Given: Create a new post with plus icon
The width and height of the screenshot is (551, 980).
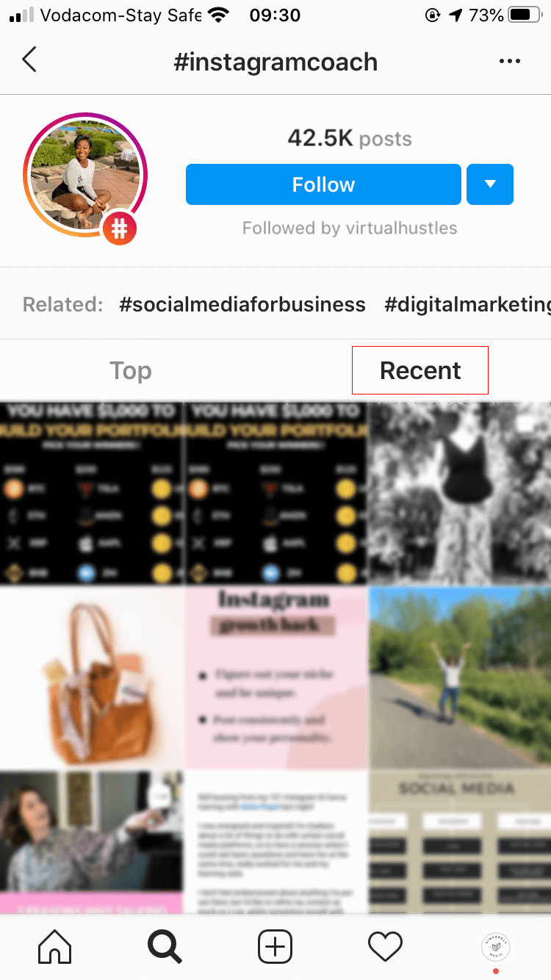Looking at the screenshot, I should (x=275, y=946).
